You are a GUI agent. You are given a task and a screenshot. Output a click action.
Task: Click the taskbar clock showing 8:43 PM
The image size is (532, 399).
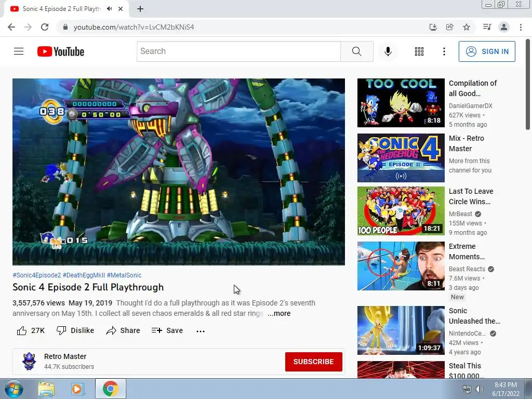tap(506, 389)
